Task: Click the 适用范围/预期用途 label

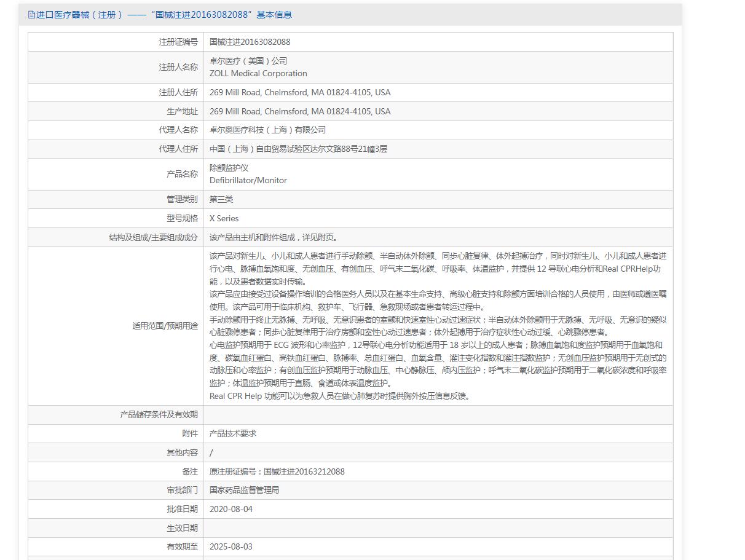Action: (x=165, y=326)
